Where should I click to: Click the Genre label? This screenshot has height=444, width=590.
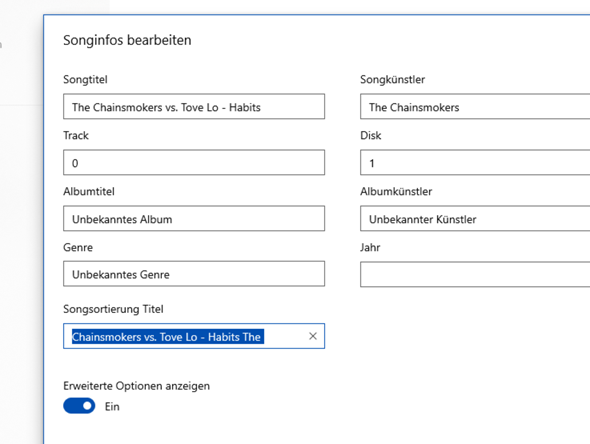(x=78, y=248)
